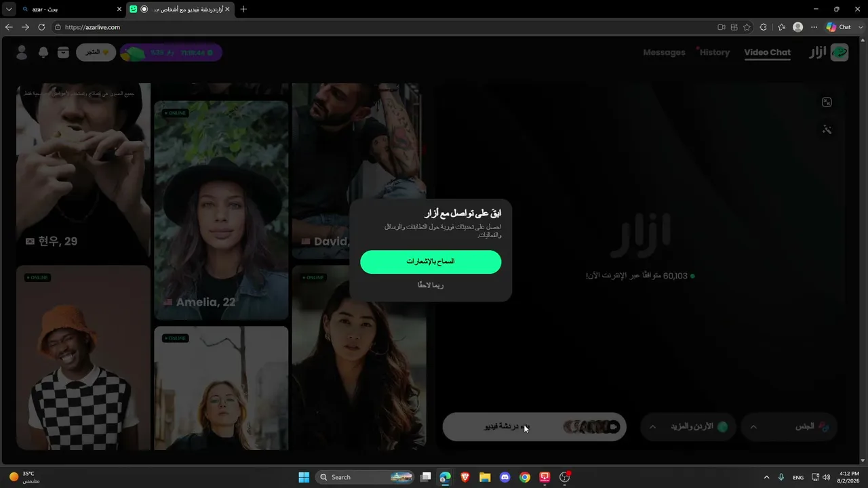Open the archive box icon in Azar header
Viewport: 868px width, 488px height.
pos(63,52)
